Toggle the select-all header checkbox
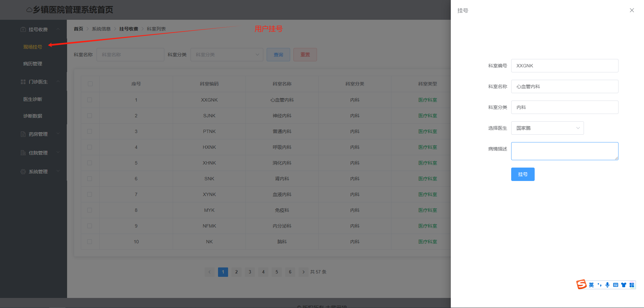 click(x=90, y=84)
